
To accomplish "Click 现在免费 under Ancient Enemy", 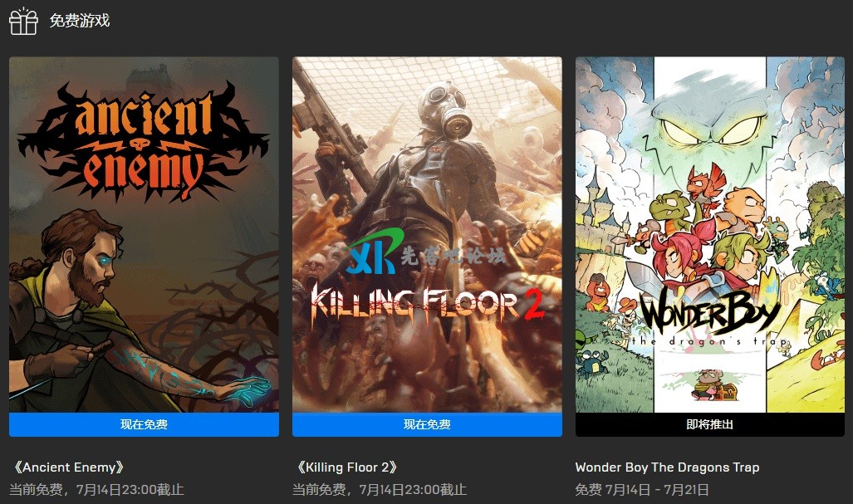I will pyautogui.click(x=145, y=424).
